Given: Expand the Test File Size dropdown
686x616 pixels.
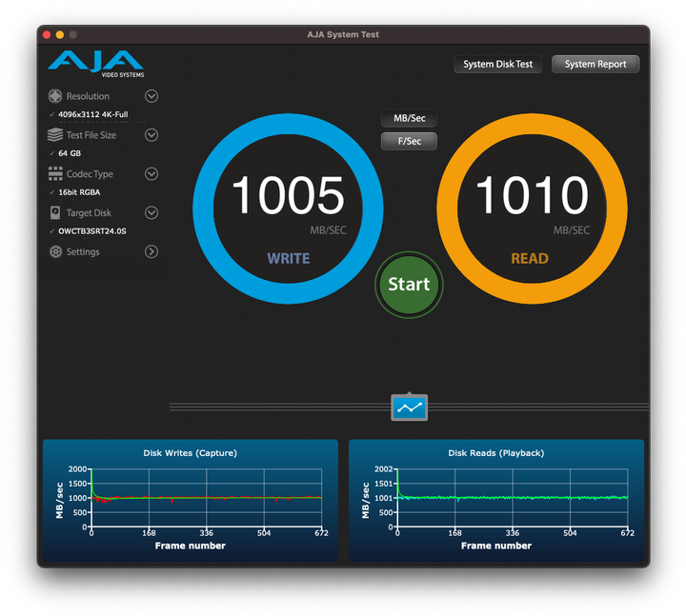Looking at the screenshot, I should point(151,135).
